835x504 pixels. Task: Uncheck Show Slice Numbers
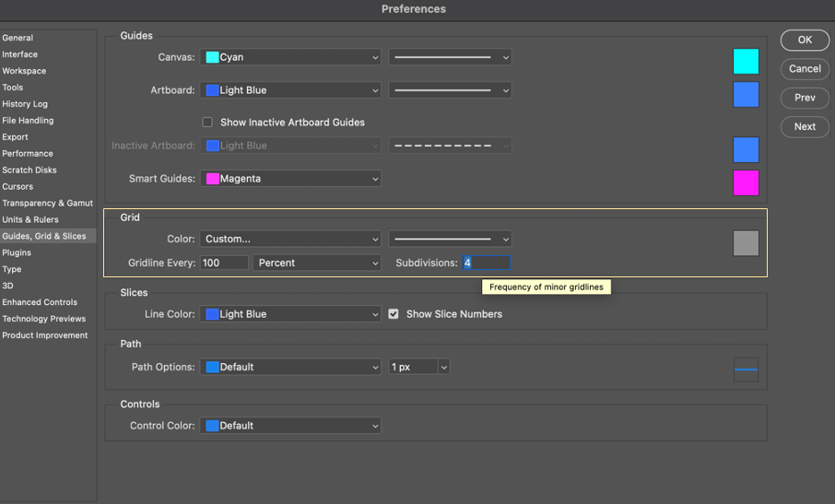394,314
